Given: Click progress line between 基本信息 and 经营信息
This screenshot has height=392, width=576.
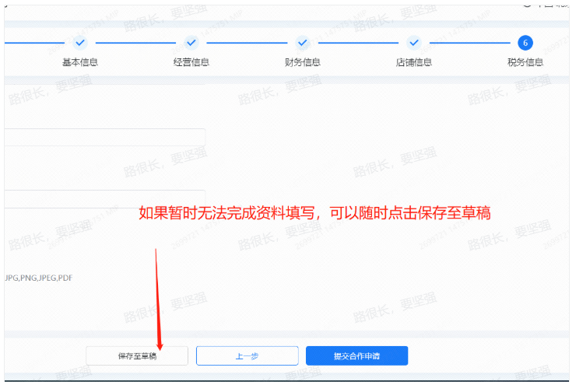Looking at the screenshot, I should [136, 43].
